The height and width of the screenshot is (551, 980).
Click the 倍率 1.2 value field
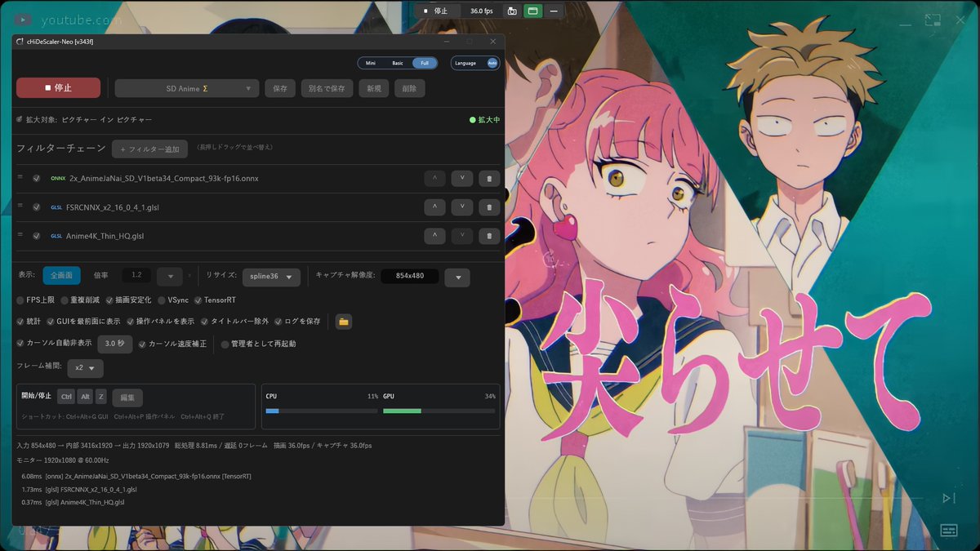click(136, 276)
